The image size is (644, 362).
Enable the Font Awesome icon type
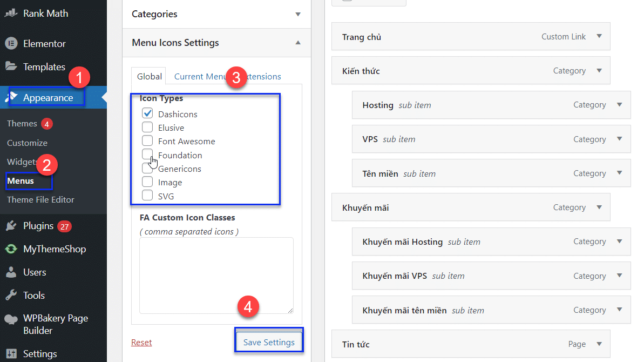click(x=147, y=141)
